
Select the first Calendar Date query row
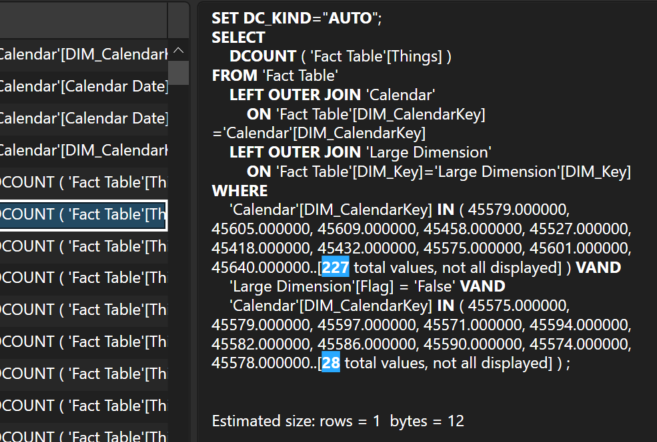pyautogui.click(x=84, y=86)
